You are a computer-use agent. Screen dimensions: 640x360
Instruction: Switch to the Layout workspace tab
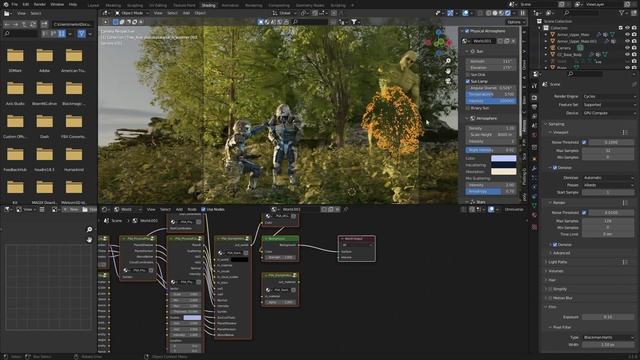click(93, 5)
